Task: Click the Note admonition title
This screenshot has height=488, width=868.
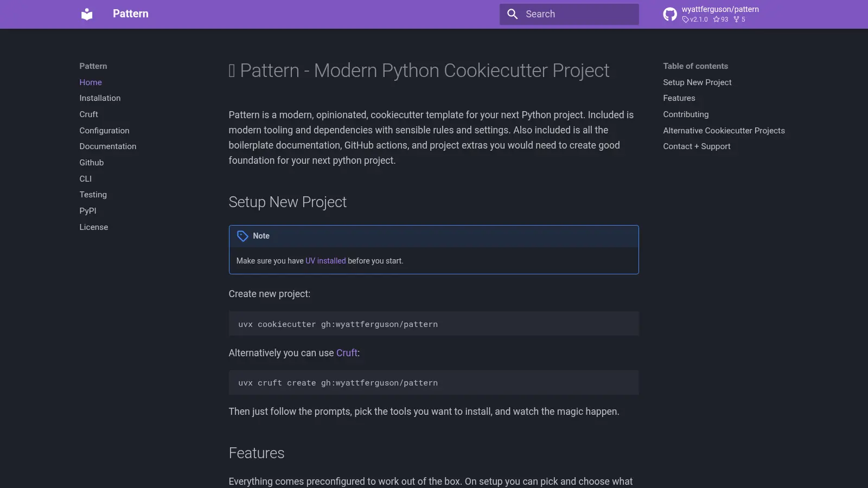Action: (x=261, y=236)
